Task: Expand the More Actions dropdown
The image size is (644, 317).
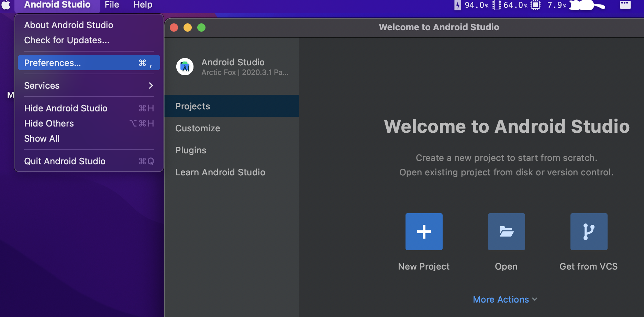Action: (x=505, y=299)
